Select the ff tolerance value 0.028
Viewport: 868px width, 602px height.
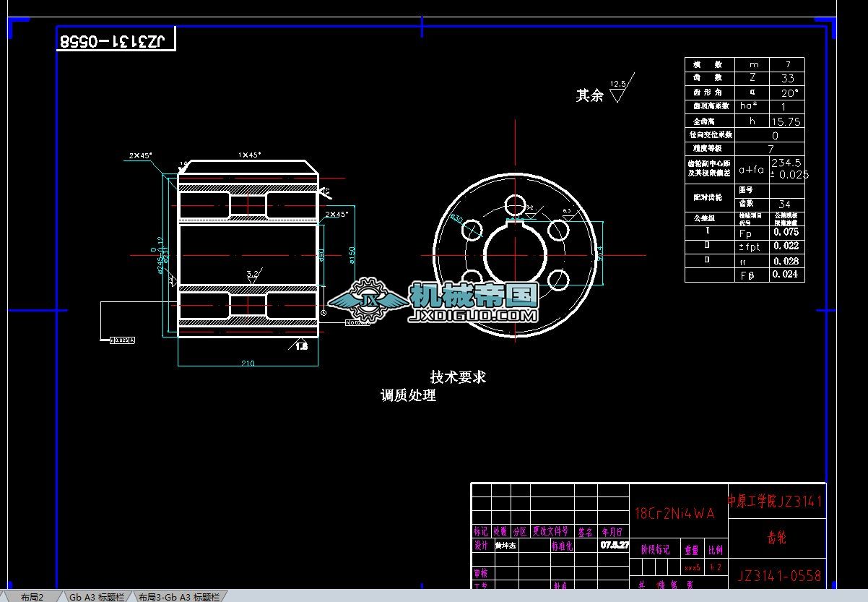click(x=786, y=261)
